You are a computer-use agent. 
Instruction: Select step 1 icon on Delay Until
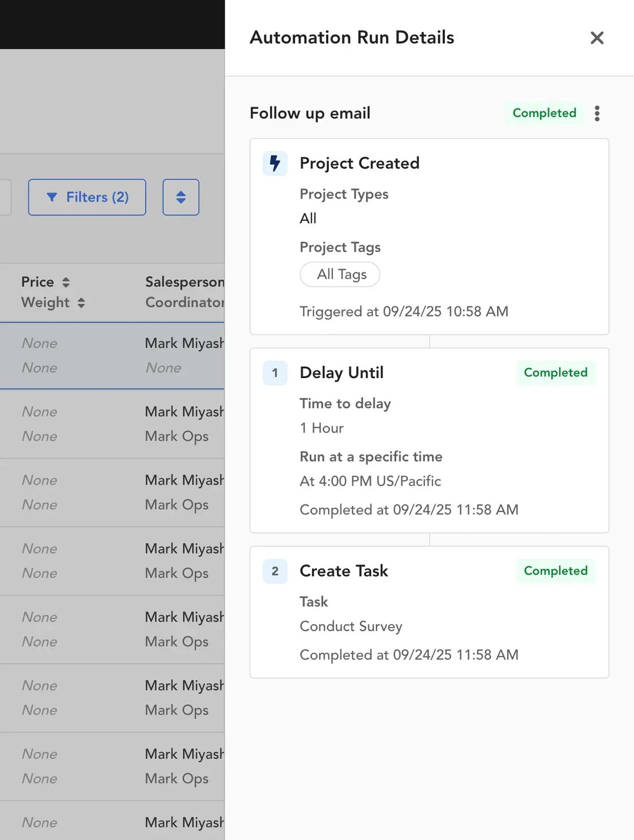tap(275, 373)
